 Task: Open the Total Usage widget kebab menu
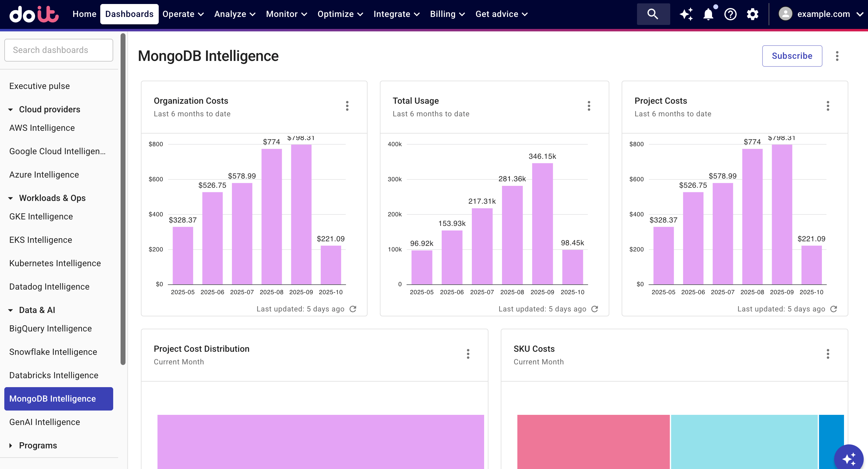[x=589, y=106]
